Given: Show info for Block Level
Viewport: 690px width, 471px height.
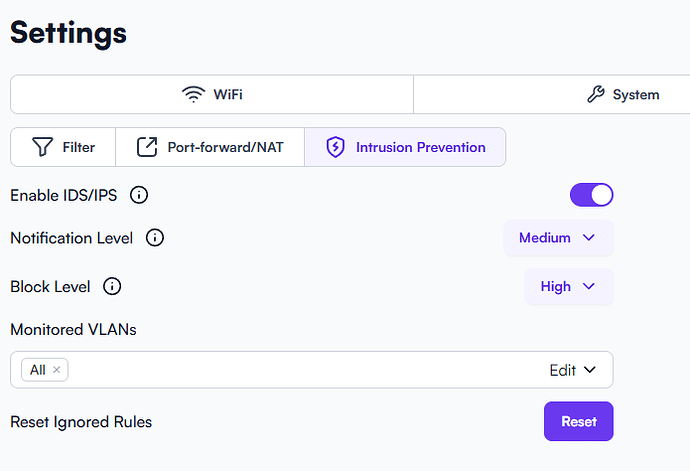Looking at the screenshot, I should 112,286.
